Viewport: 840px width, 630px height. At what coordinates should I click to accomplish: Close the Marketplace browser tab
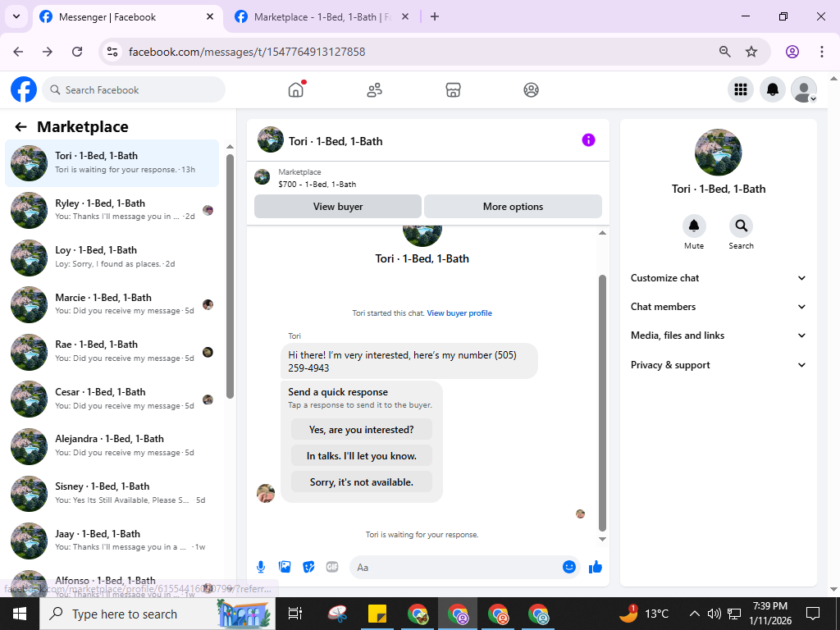tap(405, 16)
